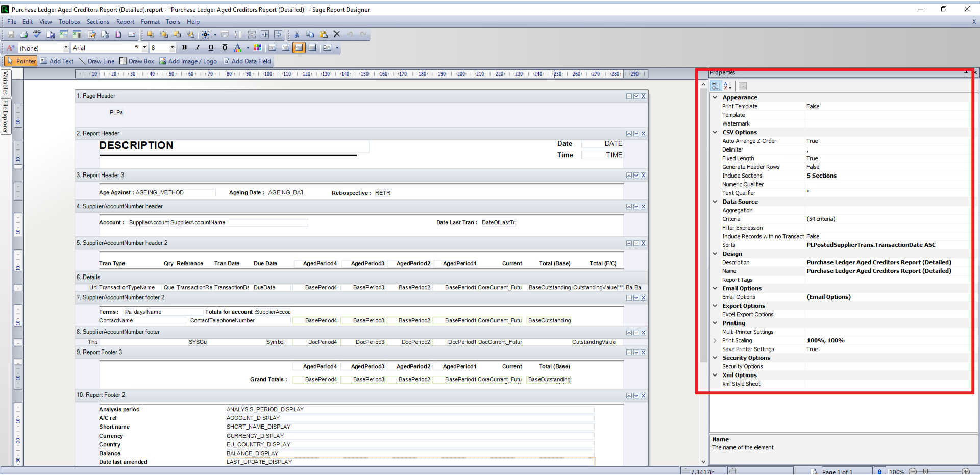The width and height of the screenshot is (980, 475).
Task: Click the zoom in plus button
Action: (966, 471)
